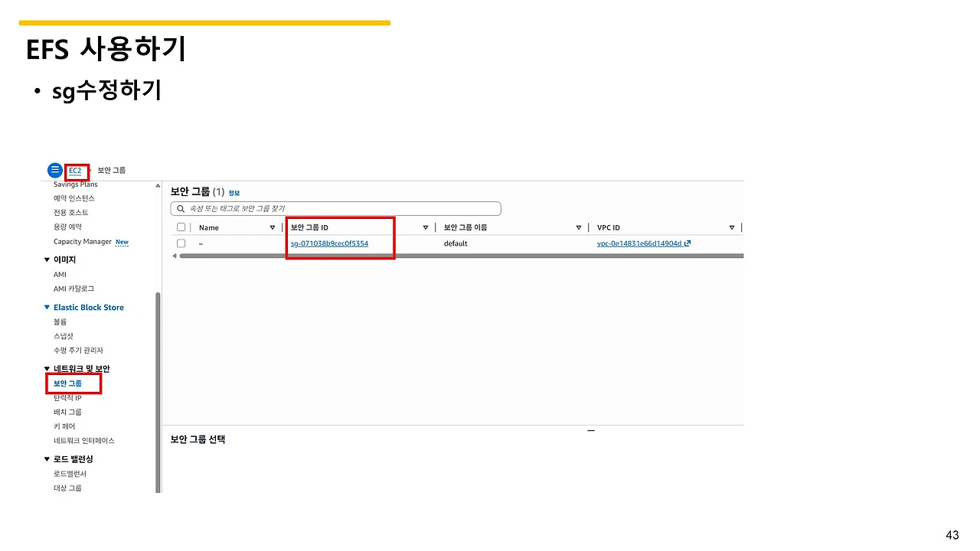Click the table horizontal scrollbar

coord(461,256)
